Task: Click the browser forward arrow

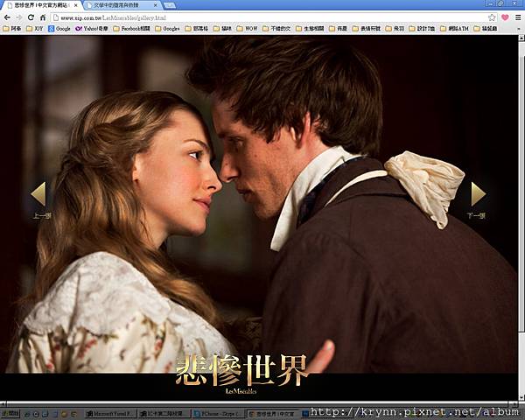Action: pyautogui.click(x=19, y=17)
